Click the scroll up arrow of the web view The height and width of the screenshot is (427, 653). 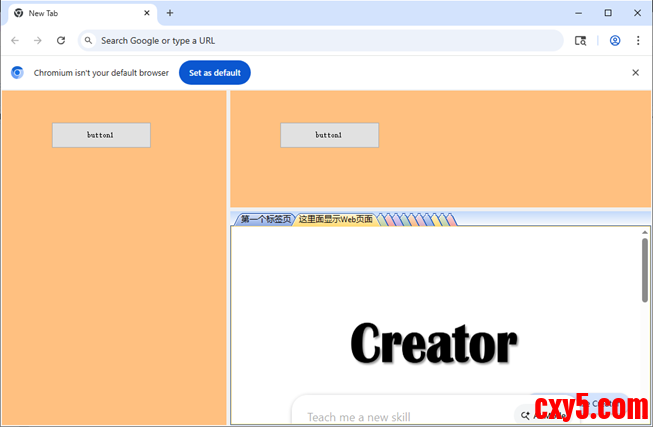pos(645,232)
